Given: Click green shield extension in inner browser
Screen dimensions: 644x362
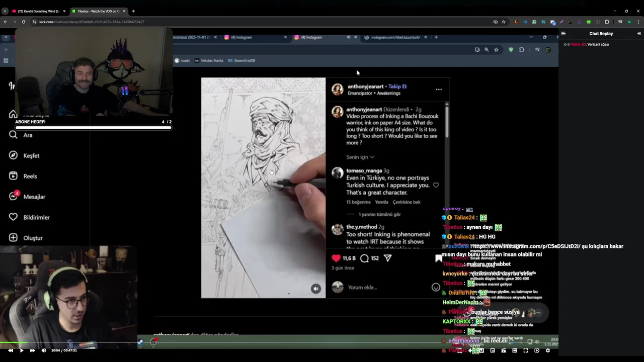Looking at the screenshot, I should click(x=511, y=49).
